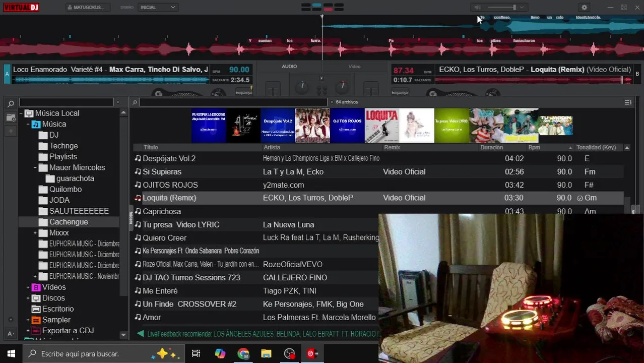This screenshot has width=644, height=363.
Task: Click the folder search input field
Action: pyautogui.click(x=67, y=102)
